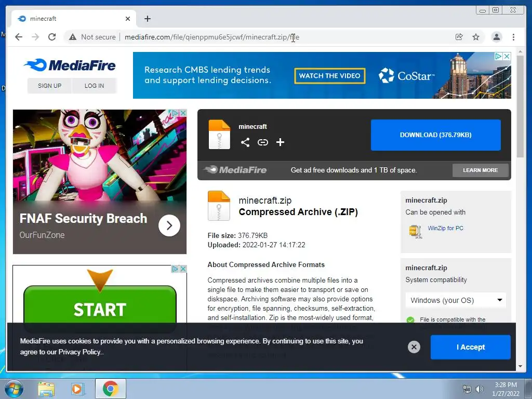Open the Chrome three-dot menu
Viewport: 532px width, 399px height.
513,37
